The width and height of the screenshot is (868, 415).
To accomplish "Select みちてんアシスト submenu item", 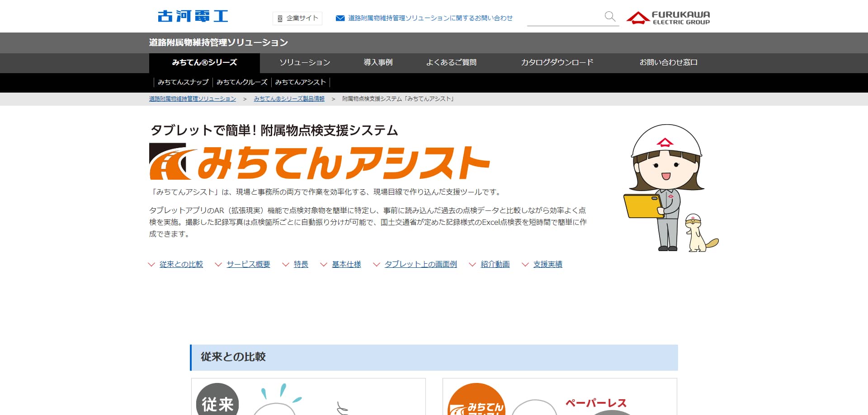I will coord(301,82).
